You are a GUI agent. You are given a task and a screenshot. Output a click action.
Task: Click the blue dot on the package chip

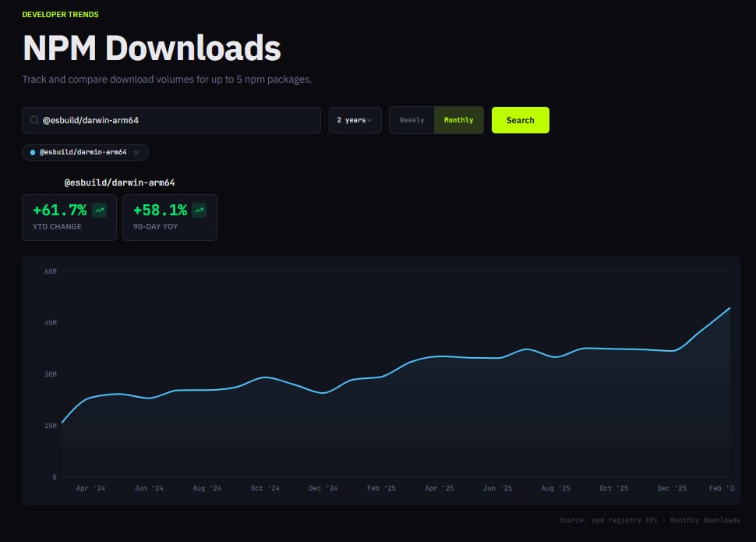(33, 153)
